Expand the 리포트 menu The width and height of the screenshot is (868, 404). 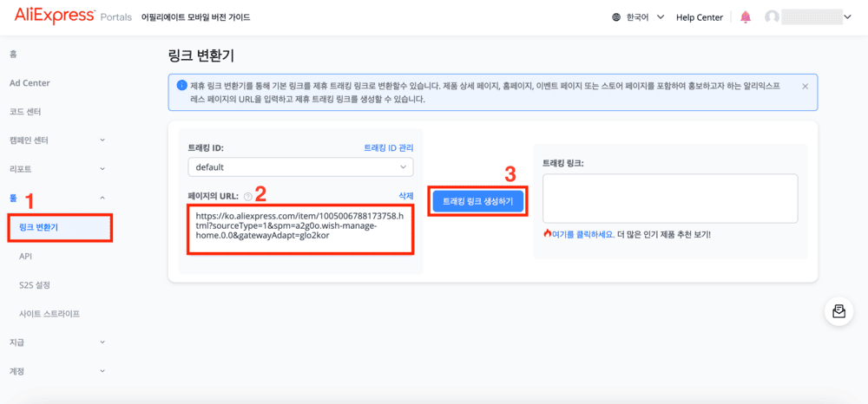point(102,168)
